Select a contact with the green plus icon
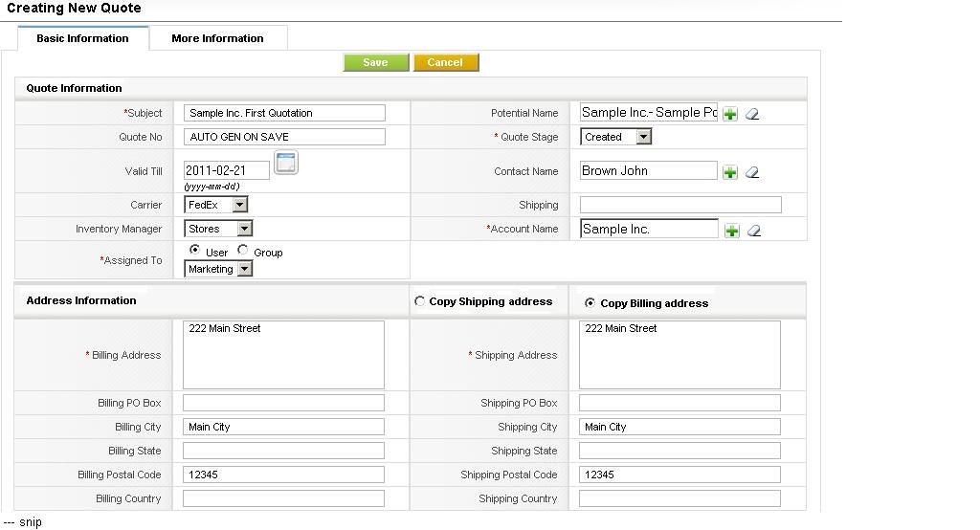This screenshot has width=980, height=530. [730, 172]
